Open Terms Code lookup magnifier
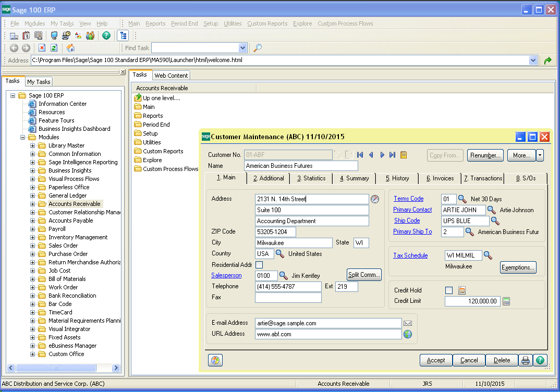Image resolution: width=560 pixels, height=392 pixels. (462, 199)
